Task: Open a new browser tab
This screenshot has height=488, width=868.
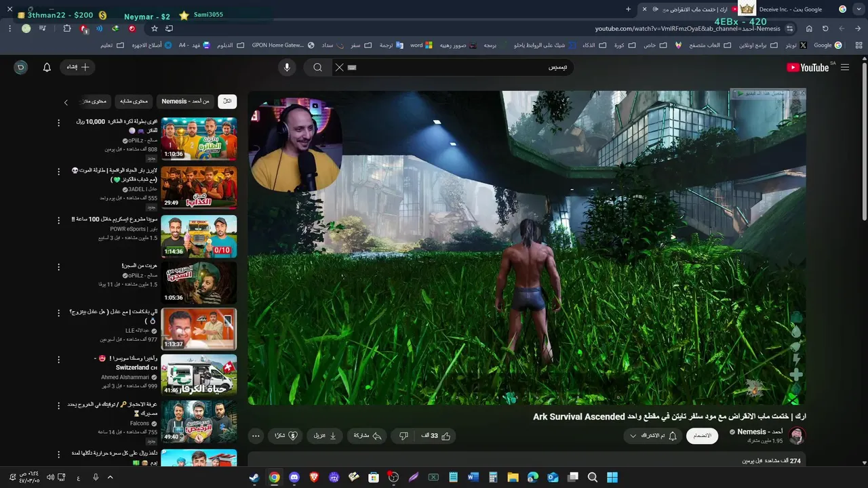Action: (x=628, y=9)
